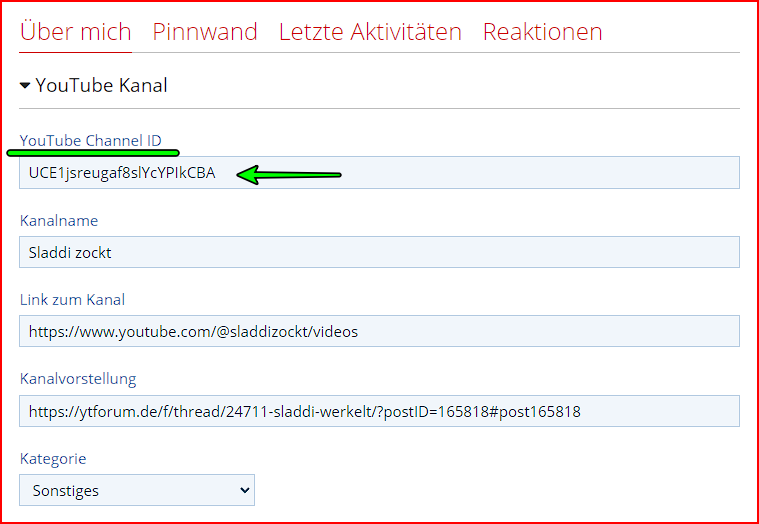Show the Letzte Aktivitäten tab
Viewport: 759px width, 524px height.
tap(370, 32)
